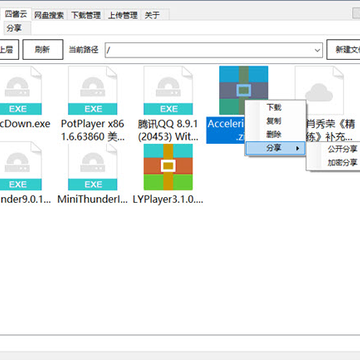Choose 复制 in the context menu
Viewport: 360px width, 360px height.
(275, 121)
